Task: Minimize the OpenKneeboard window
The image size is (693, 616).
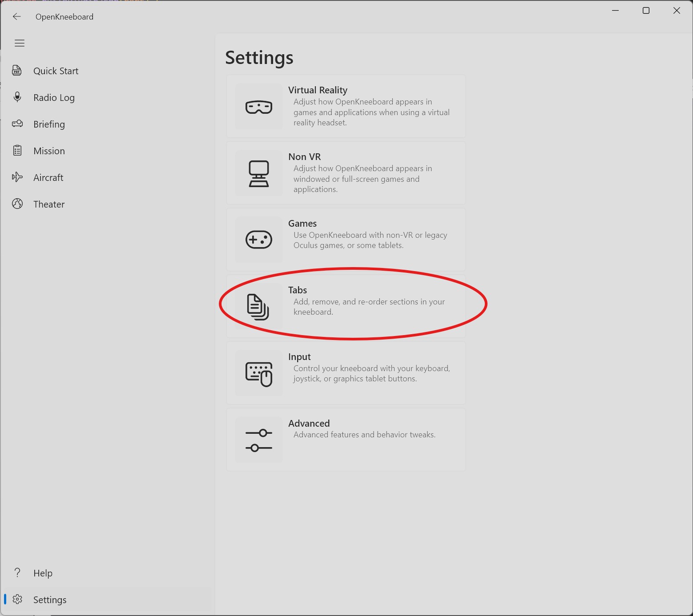Action: click(x=616, y=11)
